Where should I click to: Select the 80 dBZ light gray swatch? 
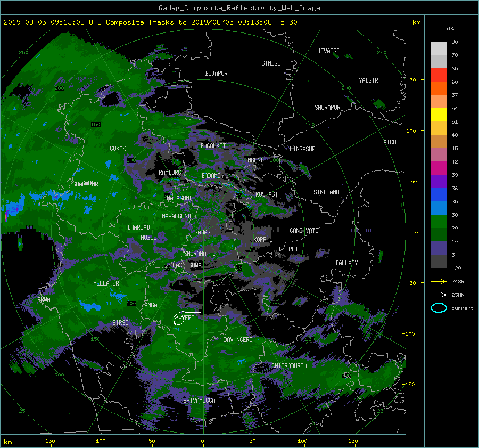[x=439, y=48]
